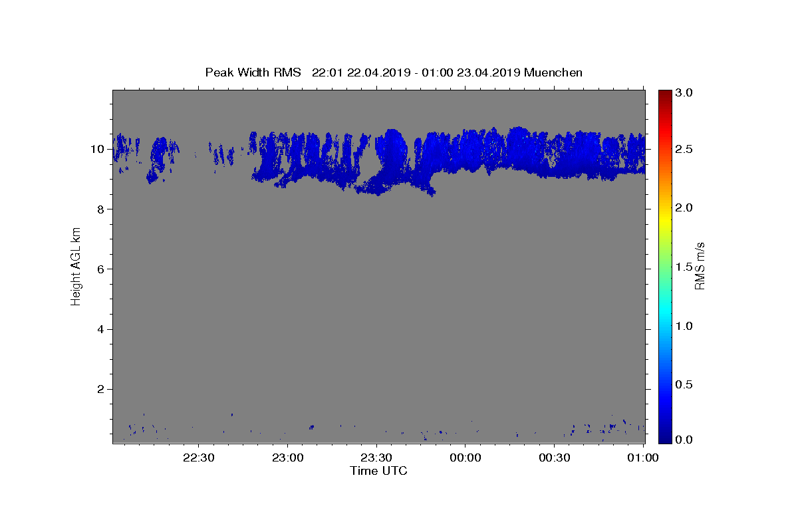This screenshot has width=798, height=532.
Task: Click the end date '01:00 23.04.2019' in the title
Action: [x=471, y=72]
